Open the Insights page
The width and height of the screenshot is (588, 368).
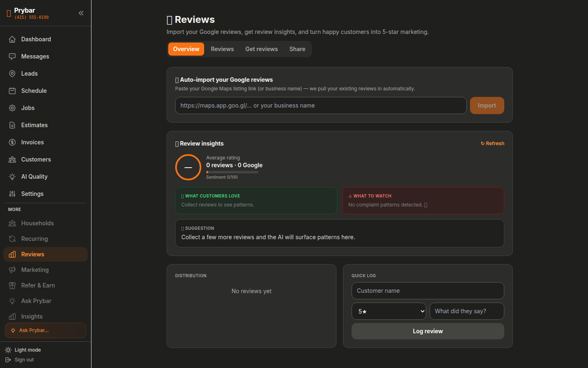click(45, 316)
